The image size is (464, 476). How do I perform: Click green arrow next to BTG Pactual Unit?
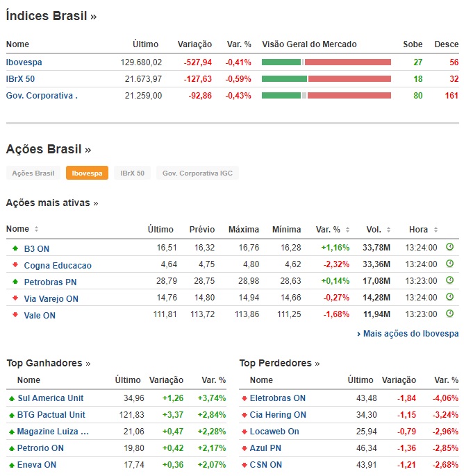click(x=12, y=415)
